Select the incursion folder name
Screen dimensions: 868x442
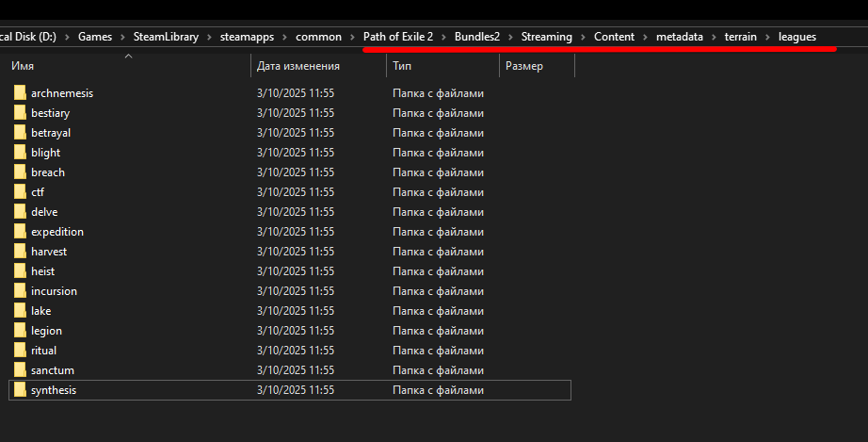pyautogui.click(x=54, y=291)
